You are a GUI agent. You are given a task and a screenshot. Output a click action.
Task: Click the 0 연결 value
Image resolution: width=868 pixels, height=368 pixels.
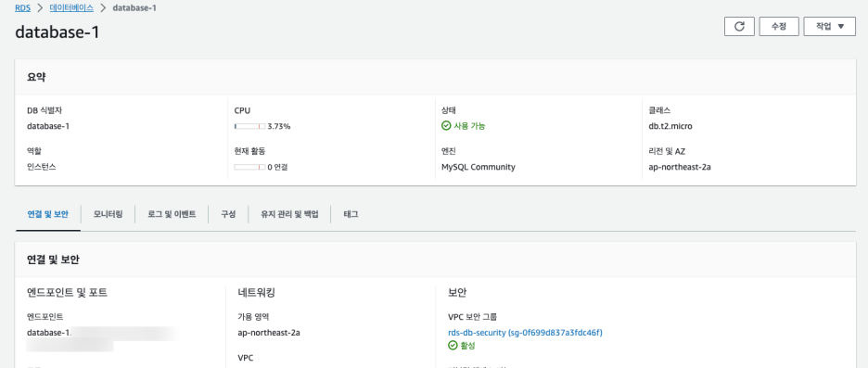click(277, 167)
